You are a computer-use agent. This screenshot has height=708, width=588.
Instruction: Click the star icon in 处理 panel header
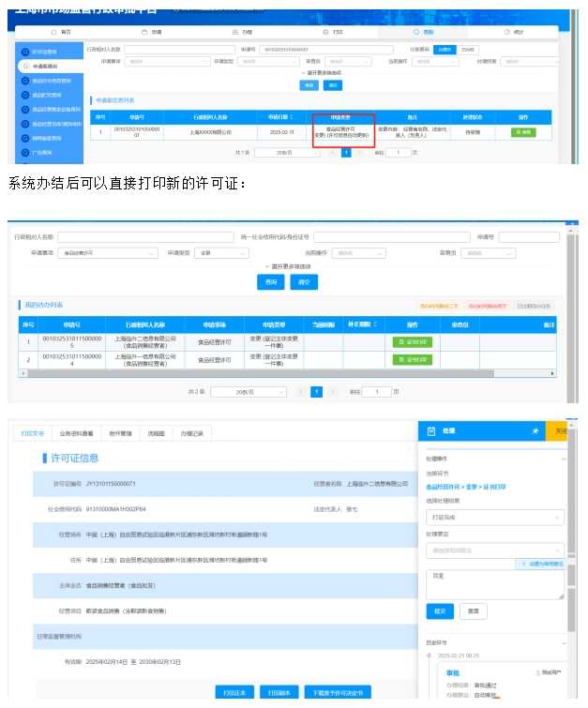point(535,430)
